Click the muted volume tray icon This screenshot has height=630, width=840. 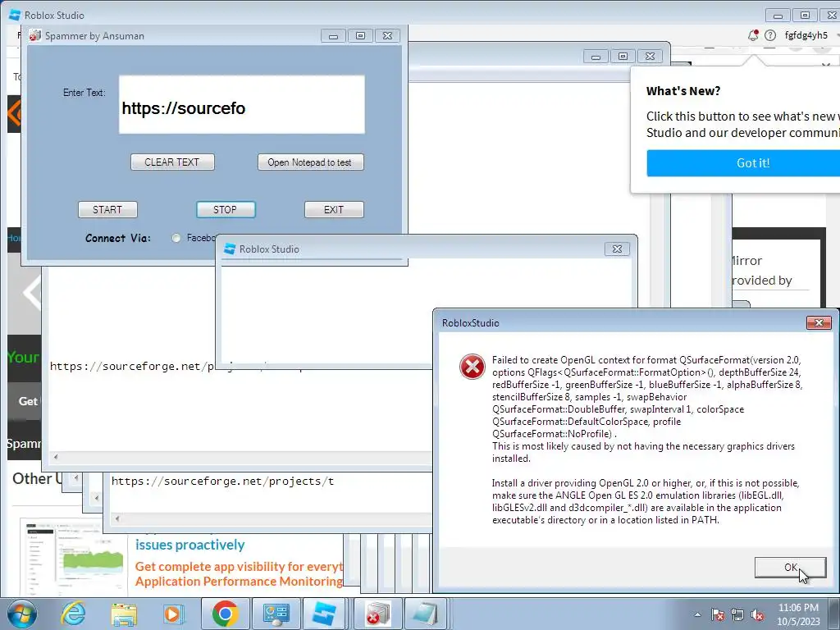[757, 614]
